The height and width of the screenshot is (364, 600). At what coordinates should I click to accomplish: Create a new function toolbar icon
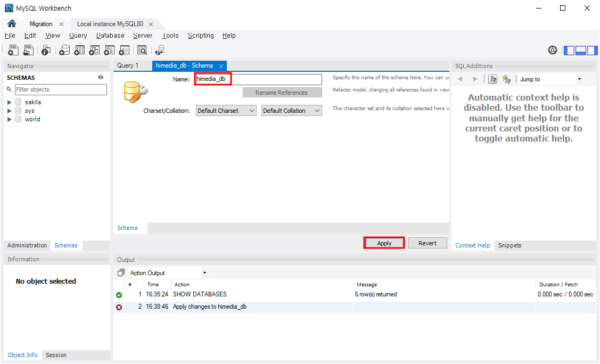point(124,50)
